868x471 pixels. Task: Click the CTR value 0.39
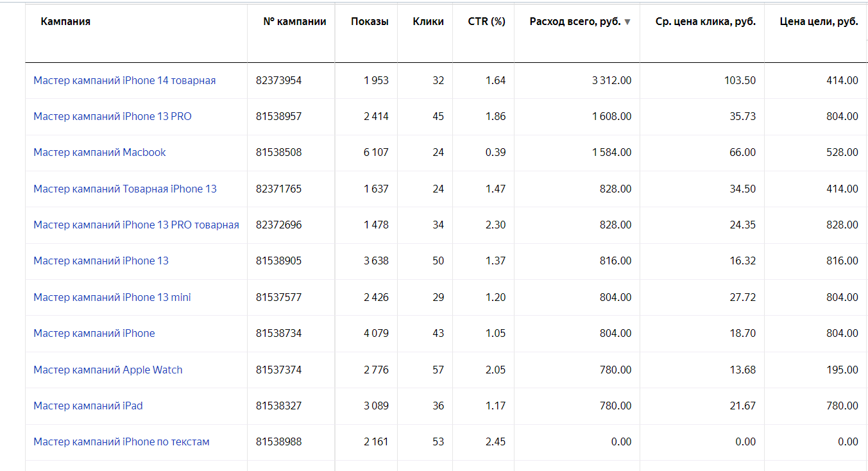click(496, 152)
